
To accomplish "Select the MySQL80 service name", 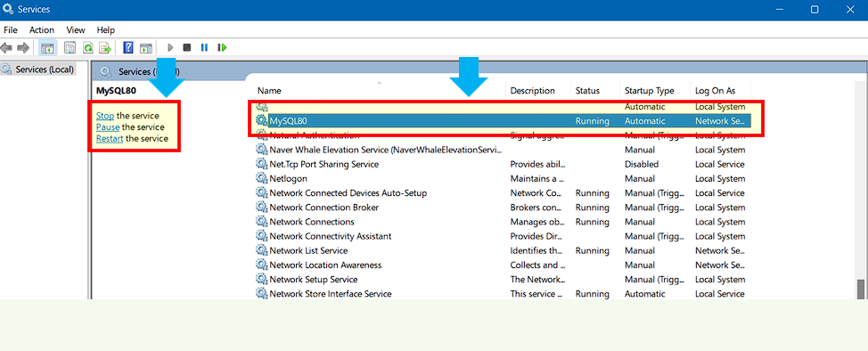I will click(x=288, y=120).
